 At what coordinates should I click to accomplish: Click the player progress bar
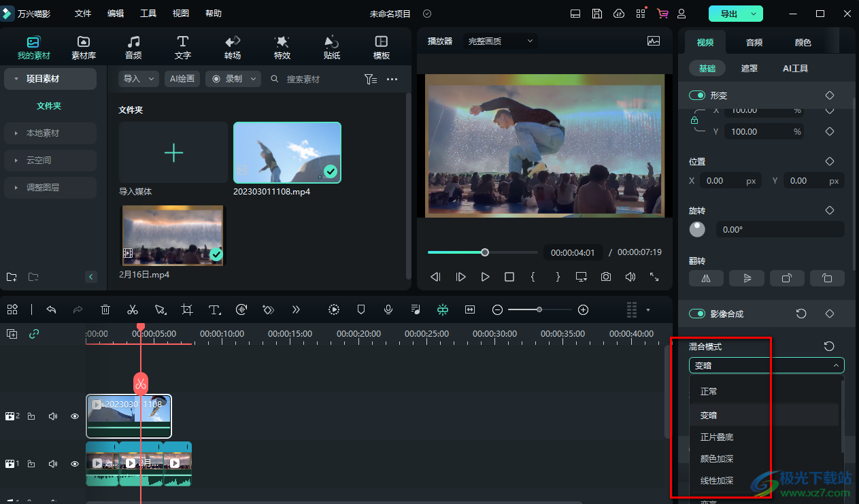point(482,252)
